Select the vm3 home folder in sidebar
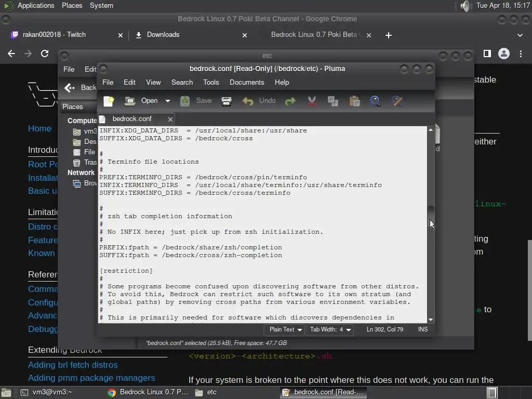Screen dimensions: 532x399 [85, 131]
